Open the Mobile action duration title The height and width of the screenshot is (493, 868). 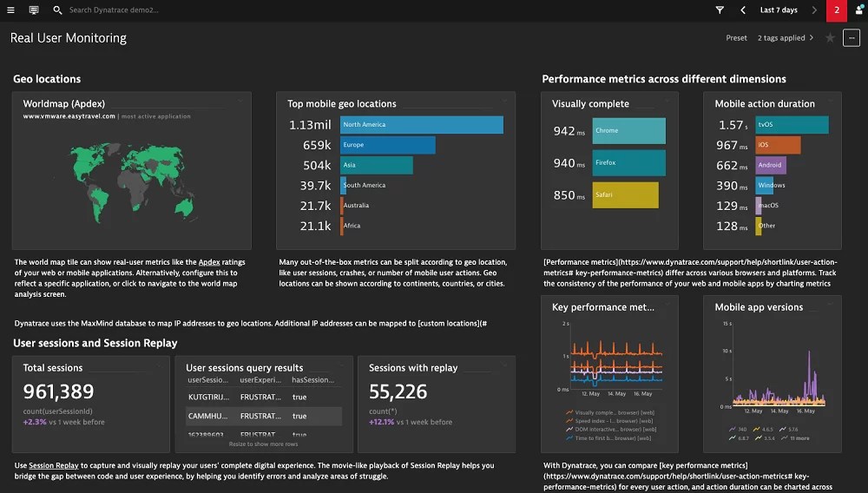tap(765, 103)
